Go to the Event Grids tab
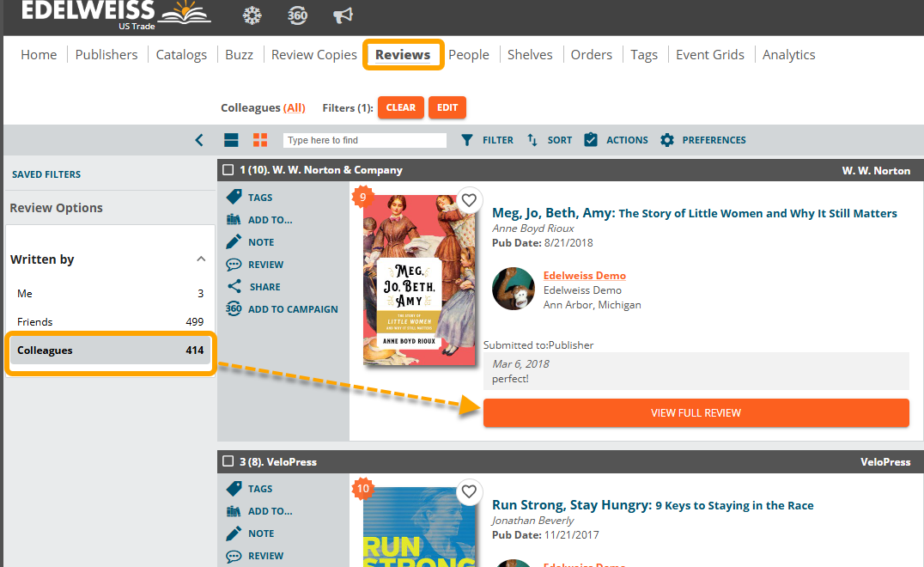924x567 pixels. [710, 55]
